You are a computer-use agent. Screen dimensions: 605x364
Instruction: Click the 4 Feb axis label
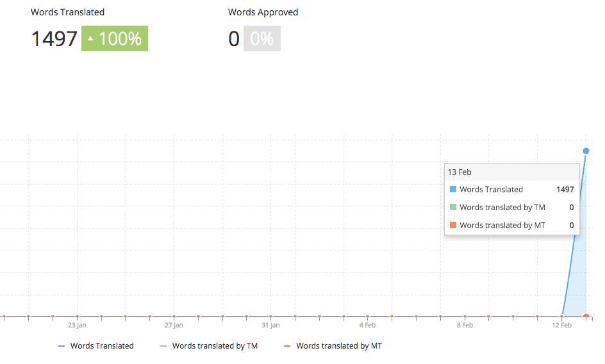pos(367,325)
